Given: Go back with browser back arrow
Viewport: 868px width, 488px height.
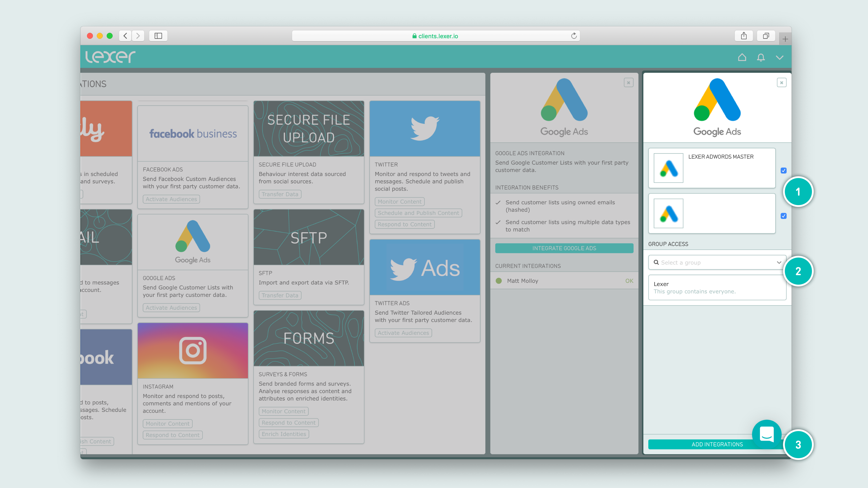Looking at the screenshot, I should point(125,36).
